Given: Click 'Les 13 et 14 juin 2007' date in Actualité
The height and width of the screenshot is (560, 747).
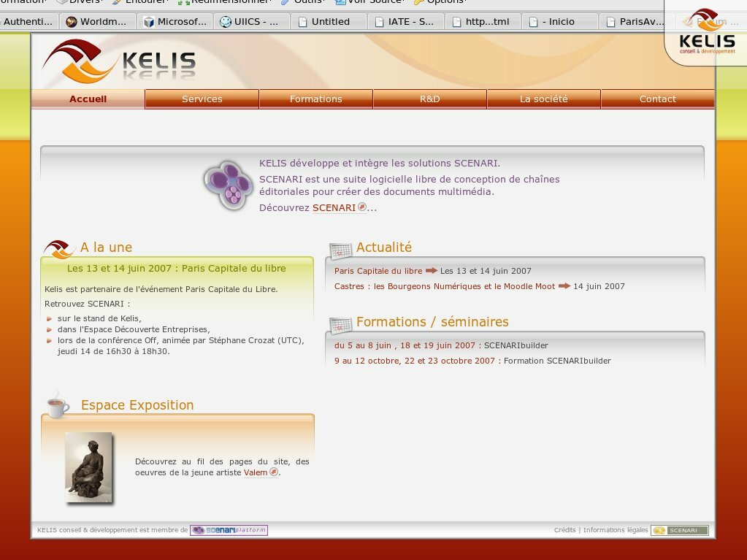Looking at the screenshot, I should point(486,271).
